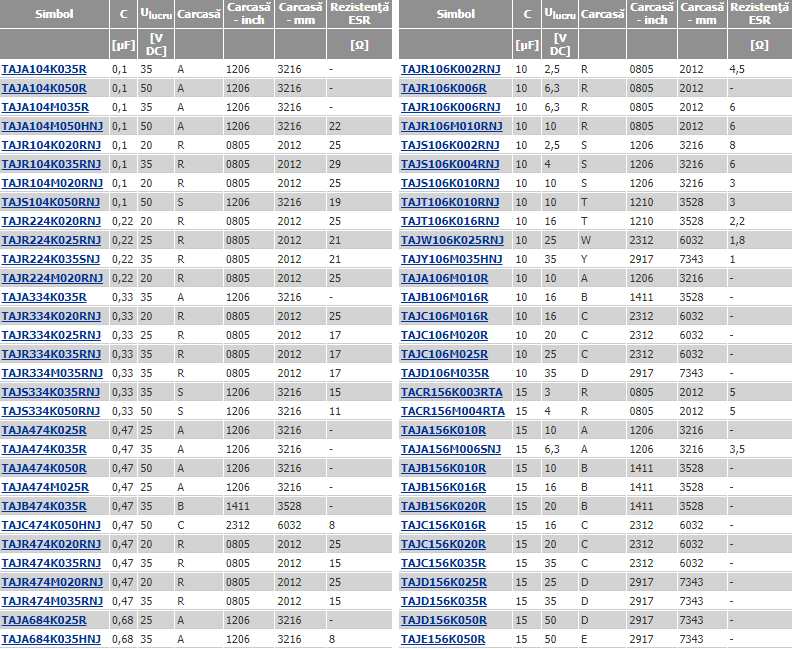
Task: Click left table Carcasă - mm header
Action: coord(301,14)
